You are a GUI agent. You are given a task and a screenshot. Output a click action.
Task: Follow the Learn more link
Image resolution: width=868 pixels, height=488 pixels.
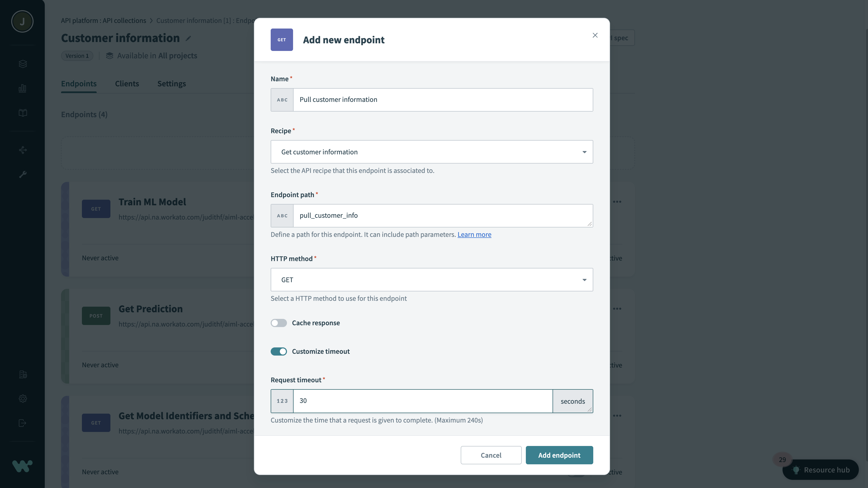(x=474, y=234)
